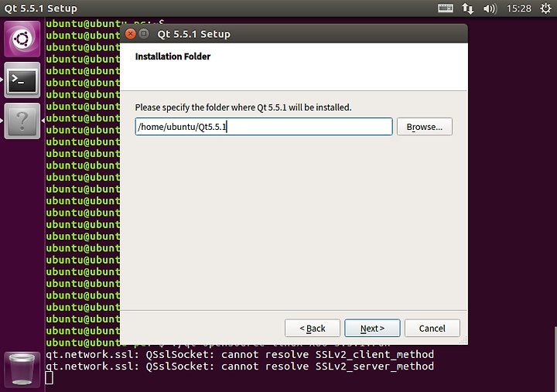Click Browse to choose install folder
Image resolution: width=557 pixels, height=392 pixels.
(x=425, y=127)
